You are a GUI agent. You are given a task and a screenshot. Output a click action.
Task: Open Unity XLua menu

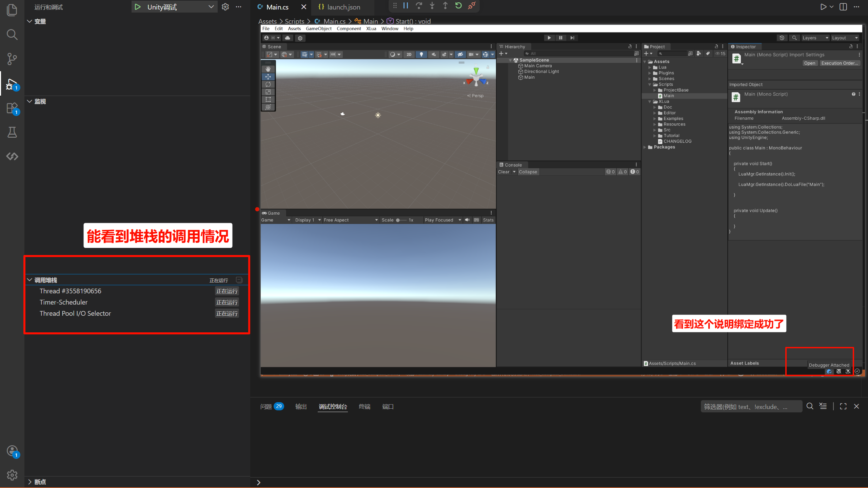click(371, 29)
